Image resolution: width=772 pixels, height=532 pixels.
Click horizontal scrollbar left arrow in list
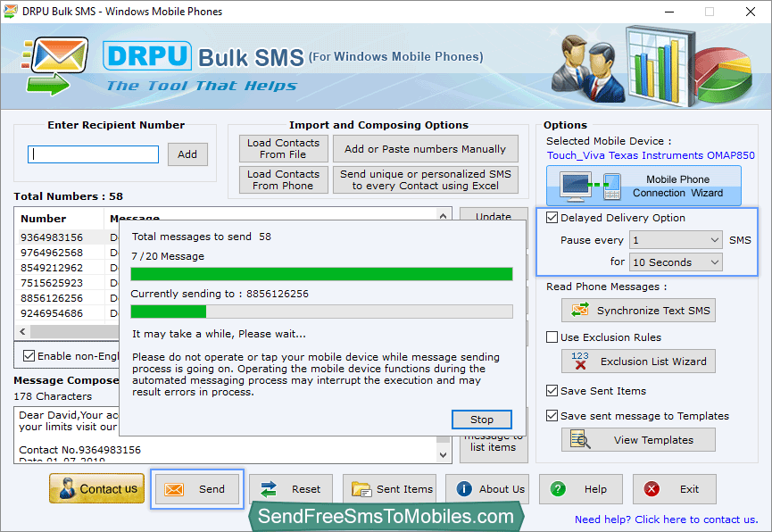(22, 331)
